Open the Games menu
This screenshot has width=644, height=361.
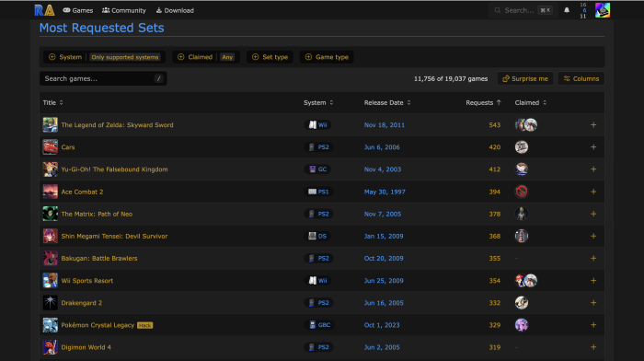[77, 10]
